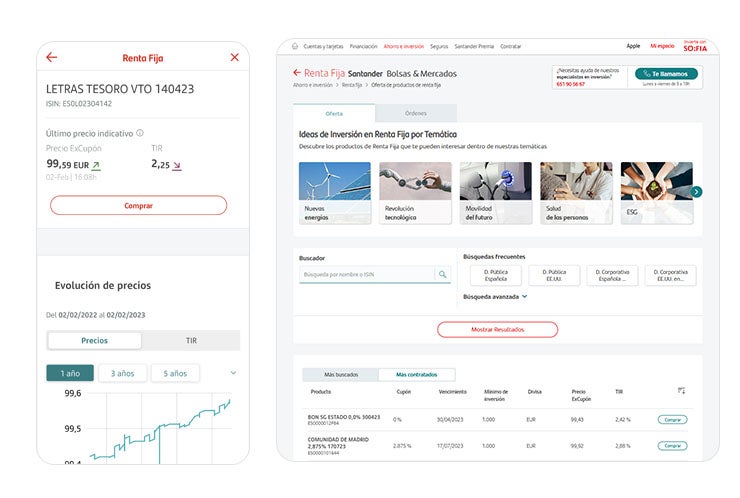Click the TIR column header in table

coord(619,392)
